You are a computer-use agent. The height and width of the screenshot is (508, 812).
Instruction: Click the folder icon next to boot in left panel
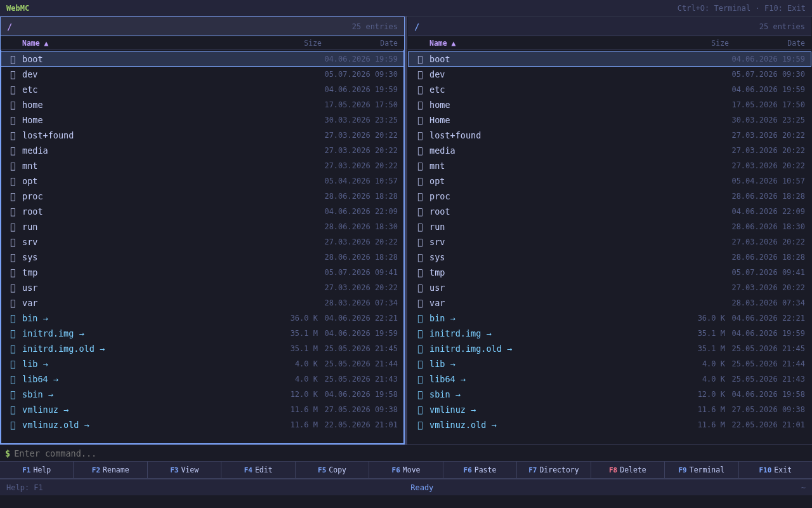coord(13,59)
